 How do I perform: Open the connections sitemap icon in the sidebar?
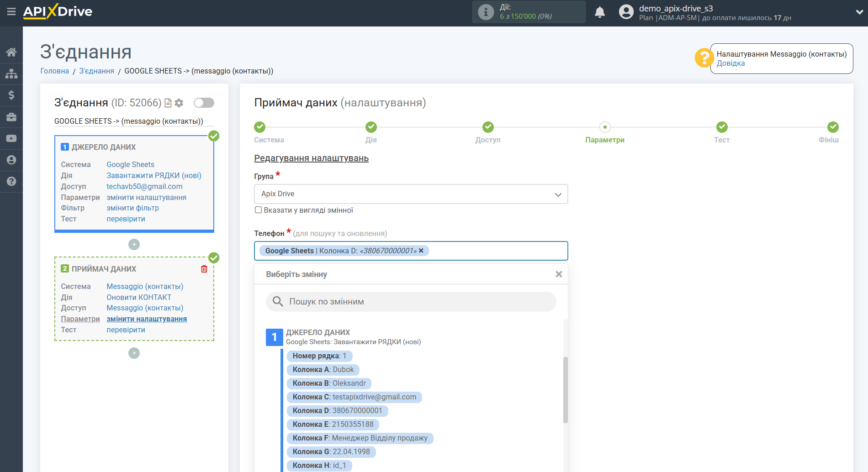click(11, 73)
